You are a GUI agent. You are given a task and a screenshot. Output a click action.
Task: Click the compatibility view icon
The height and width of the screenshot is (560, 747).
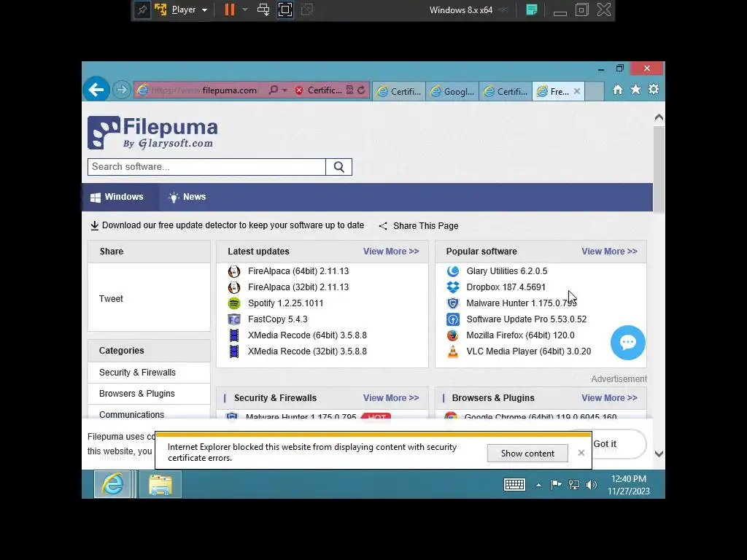pyautogui.click(x=349, y=90)
